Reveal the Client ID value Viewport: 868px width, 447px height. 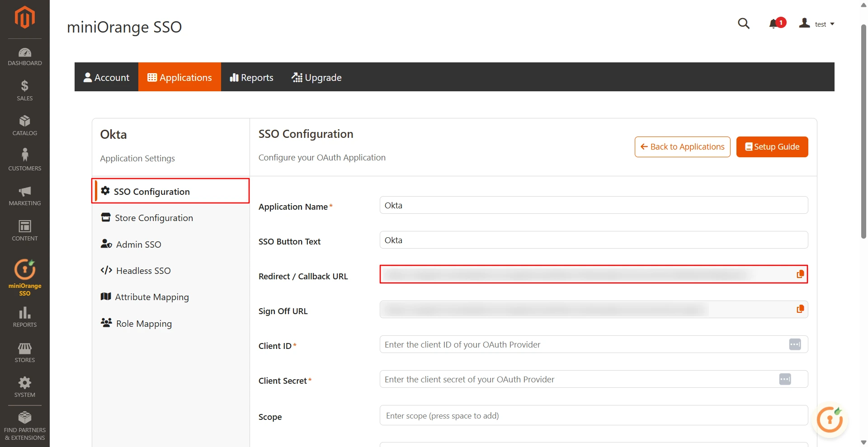pyautogui.click(x=795, y=344)
